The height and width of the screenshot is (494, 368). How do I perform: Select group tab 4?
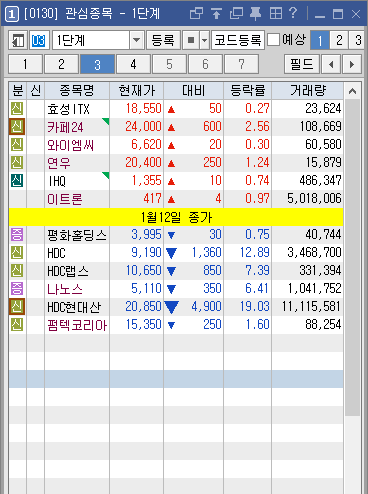(133, 64)
